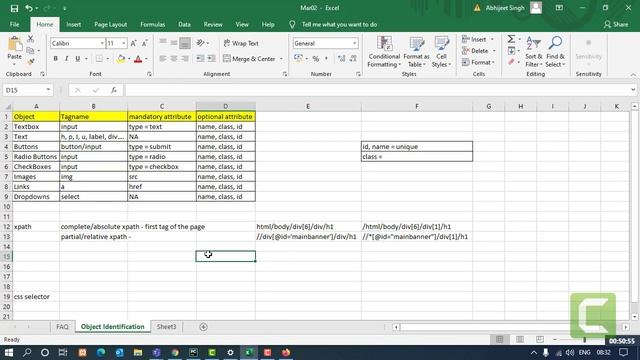Toggle Bottom Align vertical alignment

pos(185,43)
